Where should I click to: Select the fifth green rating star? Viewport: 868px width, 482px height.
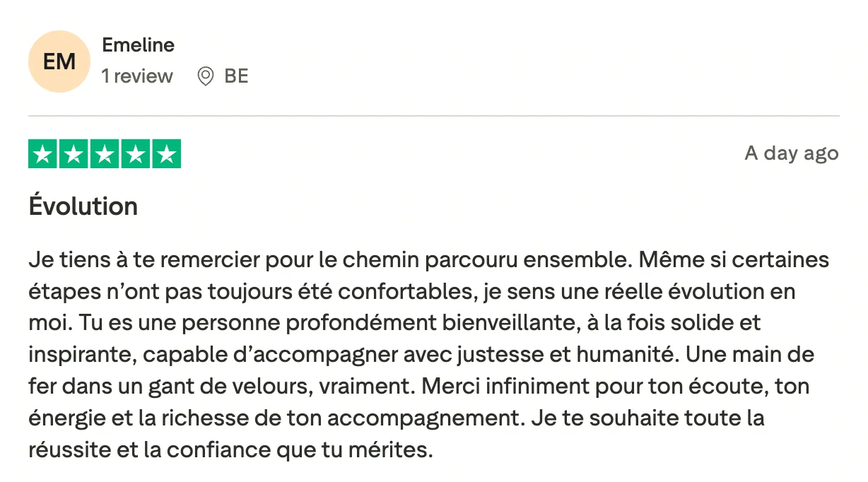point(167,154)
